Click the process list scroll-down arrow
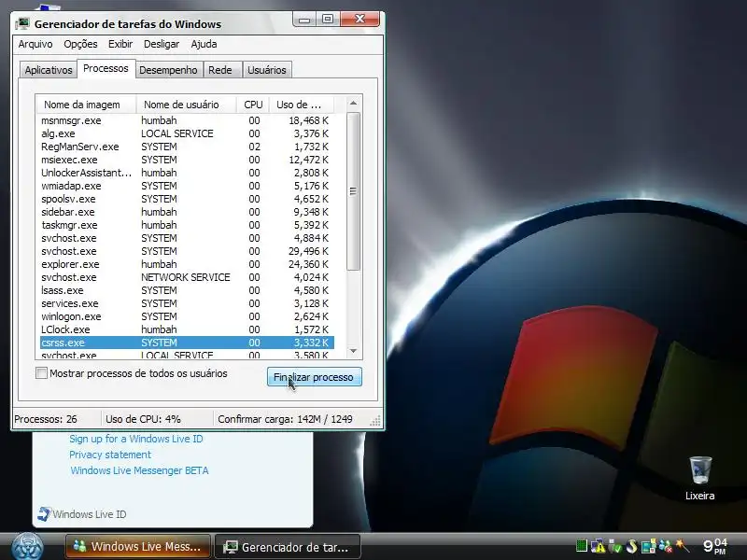The height and width of the screenshot is (560, 747). (353, 351)
